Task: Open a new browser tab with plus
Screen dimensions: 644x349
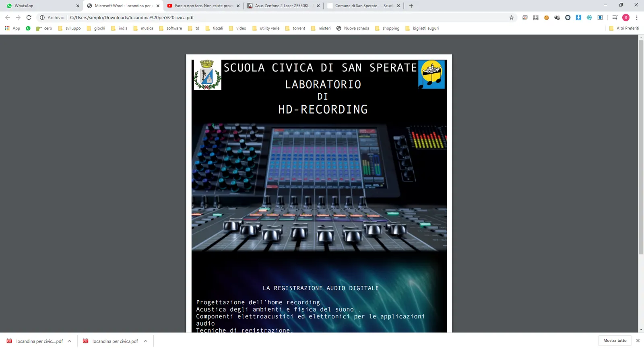Action: coord(411,6)
